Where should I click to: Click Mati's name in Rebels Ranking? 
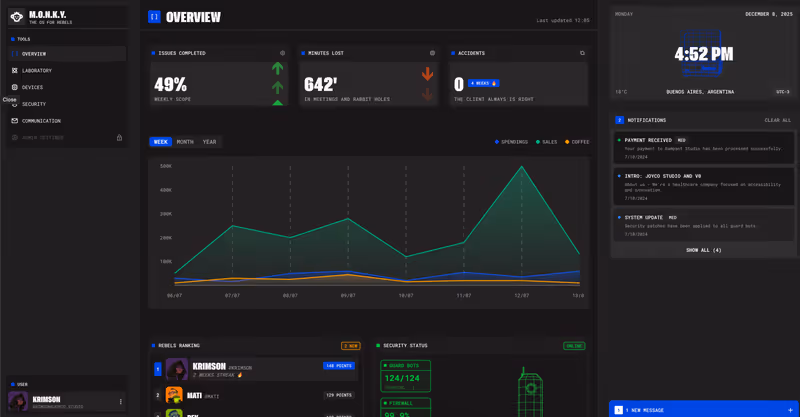point(194,395)
